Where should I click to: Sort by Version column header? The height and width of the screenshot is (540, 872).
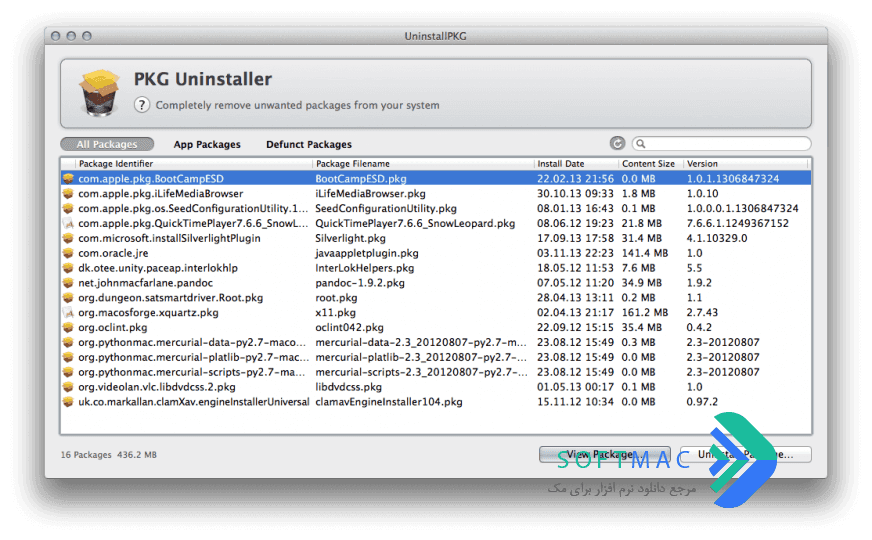click(745, 164)
